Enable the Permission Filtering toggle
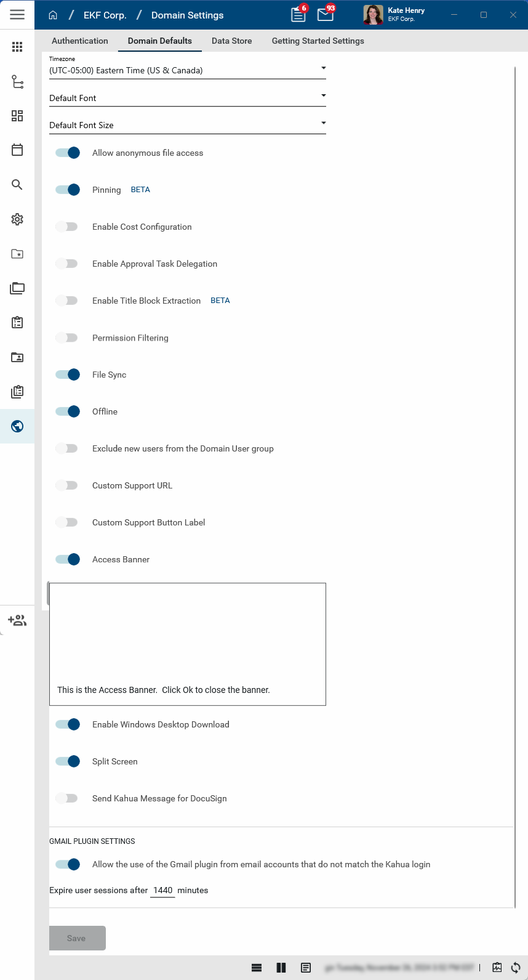The height and width of the screenshot is (980, 528). pos(67,338)
